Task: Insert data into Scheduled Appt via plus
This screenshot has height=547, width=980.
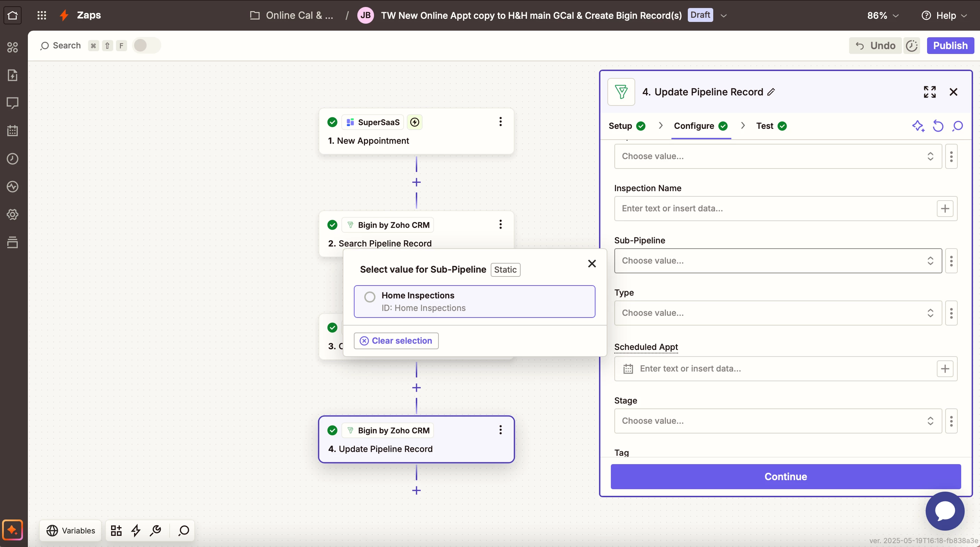Action: click(x=944, y=369)
